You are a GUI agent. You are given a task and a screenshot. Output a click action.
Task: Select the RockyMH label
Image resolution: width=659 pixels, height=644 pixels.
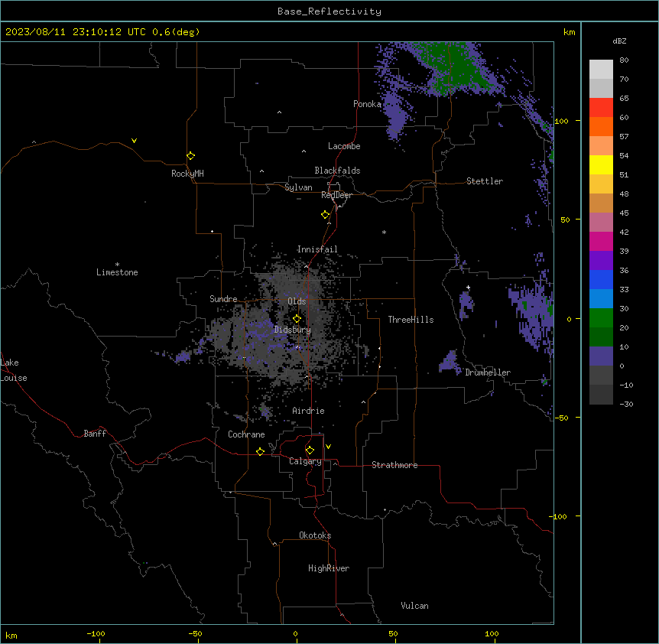[x=187, y=174]
